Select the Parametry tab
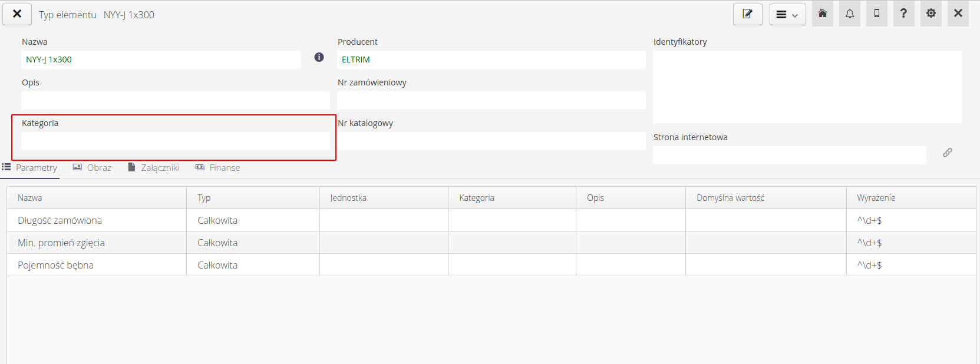Screen dimensions: 980x364 pos(30,168)
